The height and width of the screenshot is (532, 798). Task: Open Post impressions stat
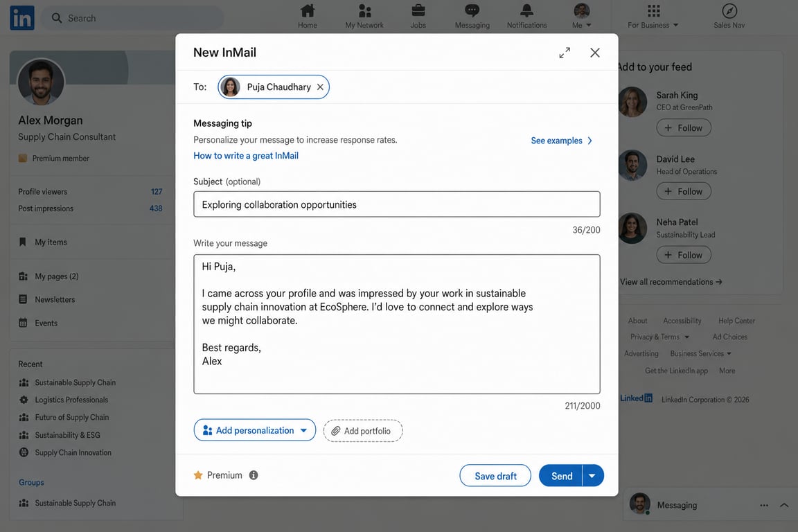pos(90,209)
